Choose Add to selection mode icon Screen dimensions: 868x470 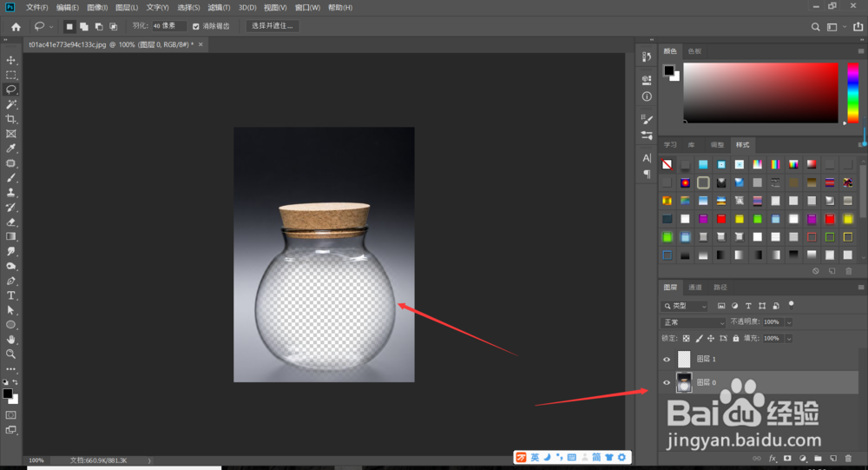[84, 26]
